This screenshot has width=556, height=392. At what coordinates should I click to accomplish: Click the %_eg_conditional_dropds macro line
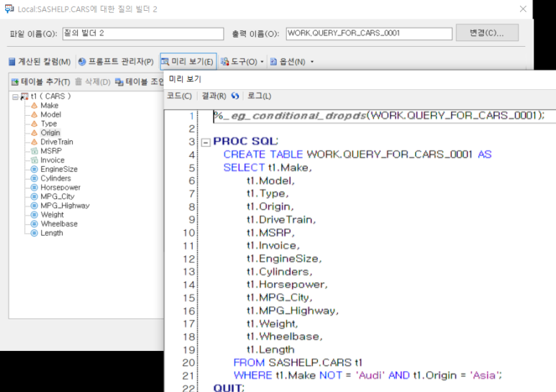point(378,116)
